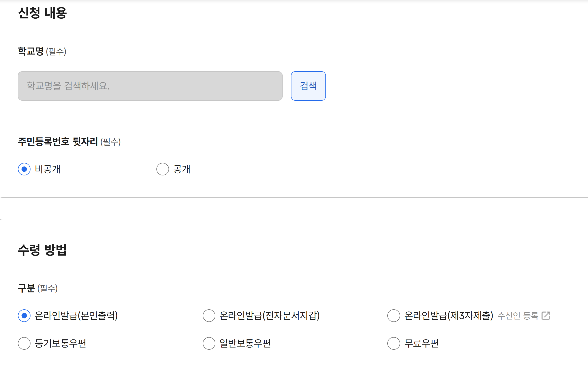Image resolution: width=588 pixels, height=369 pixels.
Task: Select 일반보통우편 regular mail option
Action: coord(209,343)
